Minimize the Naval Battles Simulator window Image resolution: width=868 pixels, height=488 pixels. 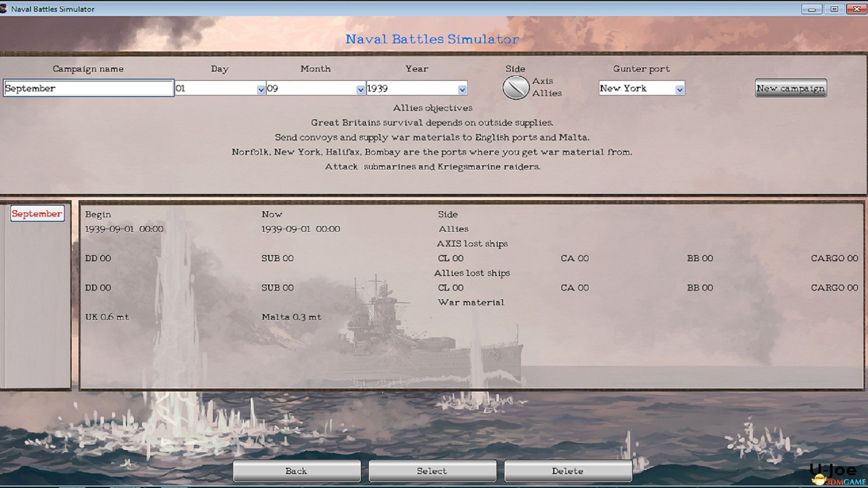811,9
